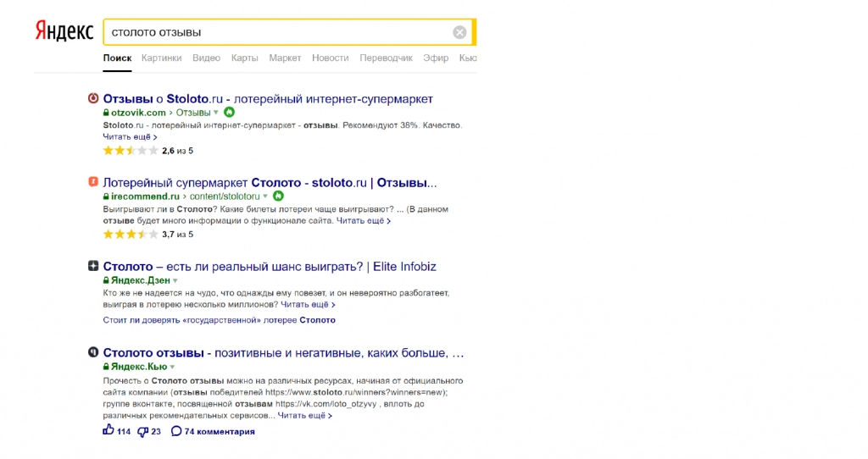Click the Яндекс.Кью source link
Viewport: 868px width, 459px height.
tap(139, 367)
